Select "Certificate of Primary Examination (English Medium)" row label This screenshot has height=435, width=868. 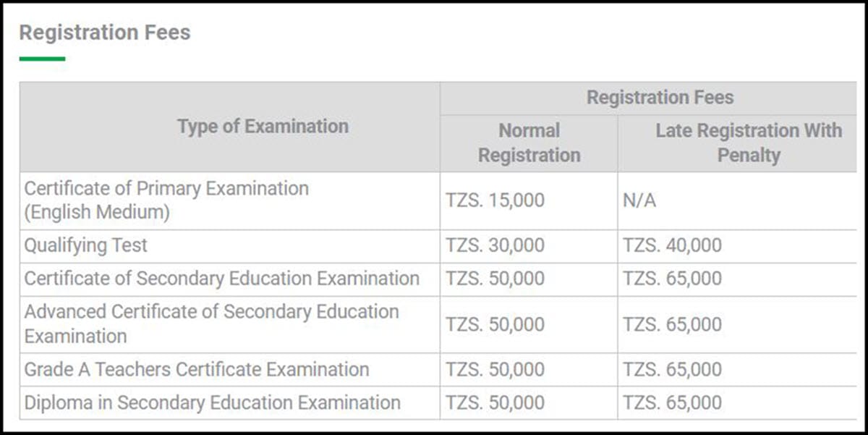(x=166, y=200)
